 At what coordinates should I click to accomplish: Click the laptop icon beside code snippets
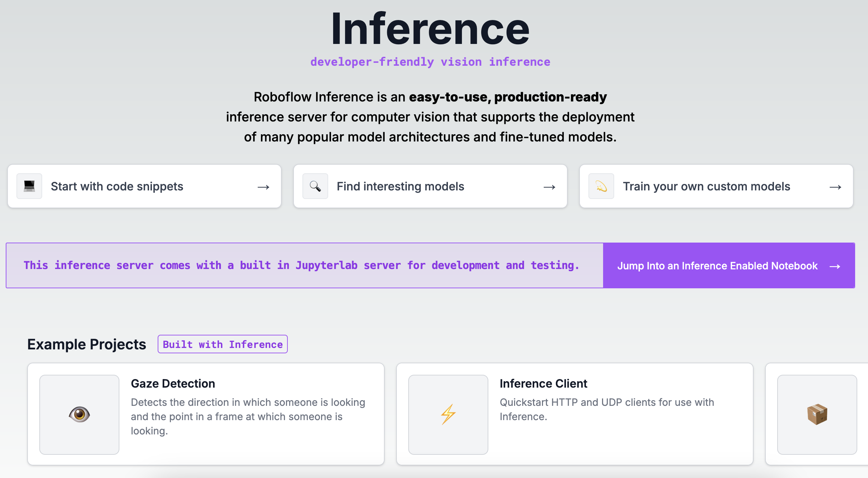point(29,186)
